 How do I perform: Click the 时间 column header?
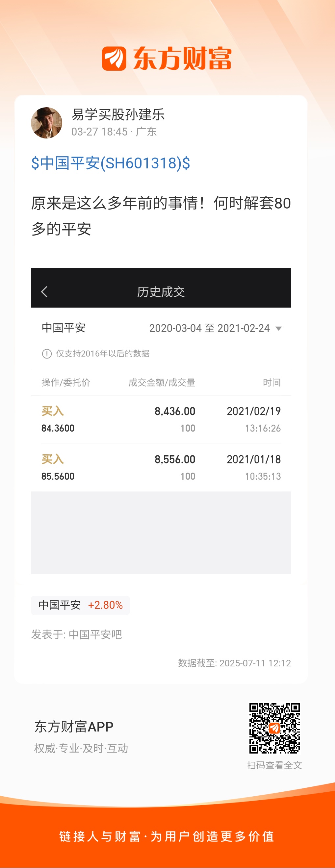point(271,383)
